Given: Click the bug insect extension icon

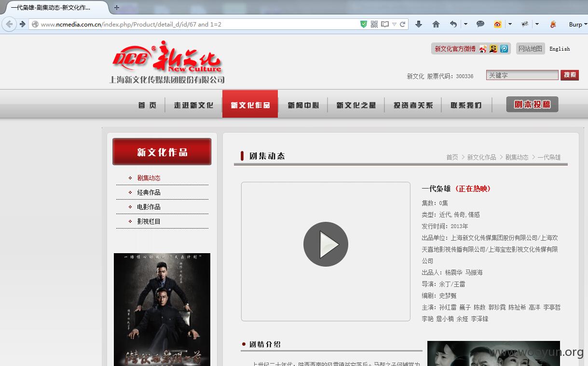Looking at the screenshot, I should point(525,24).
